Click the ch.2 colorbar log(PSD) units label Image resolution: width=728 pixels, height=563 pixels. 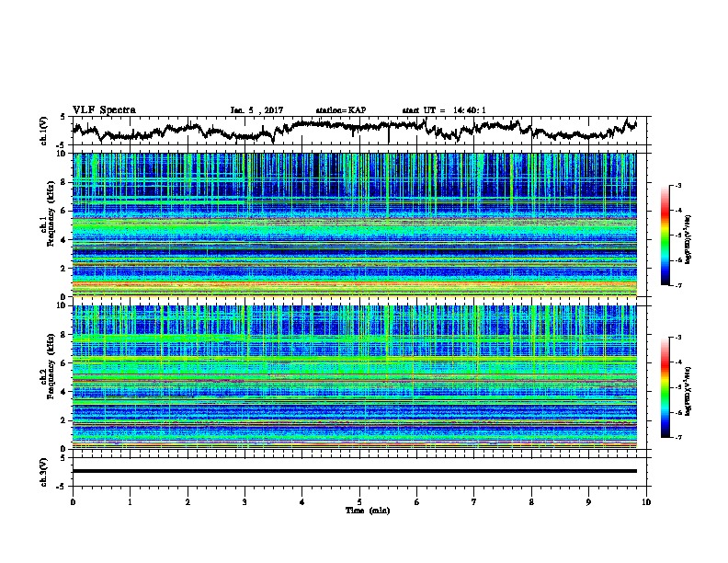tap(688, 391)
